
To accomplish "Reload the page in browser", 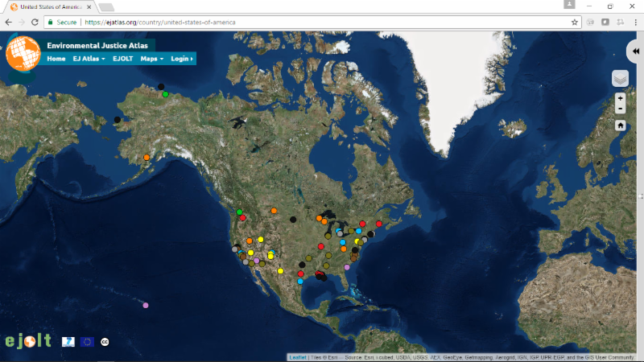I will (x=35, y=22).
